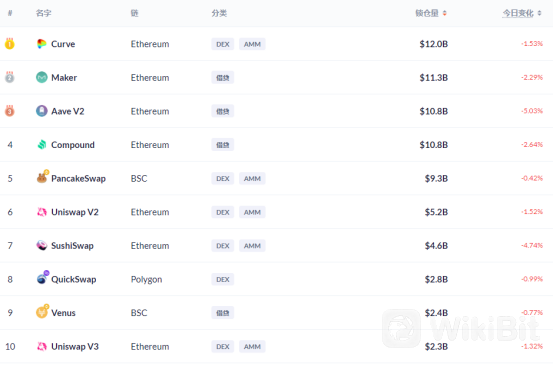554x365 pixels.
Task: Click the Maker logo icon
Action: tap(42, 77)
